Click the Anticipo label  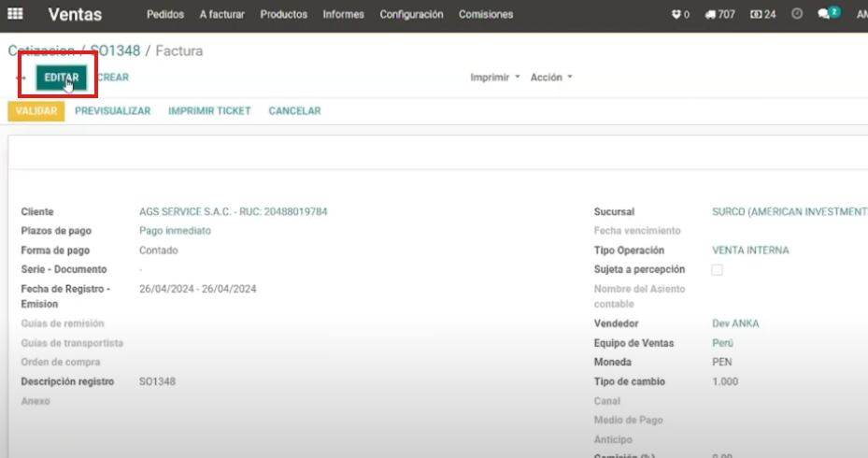point(613,439)
